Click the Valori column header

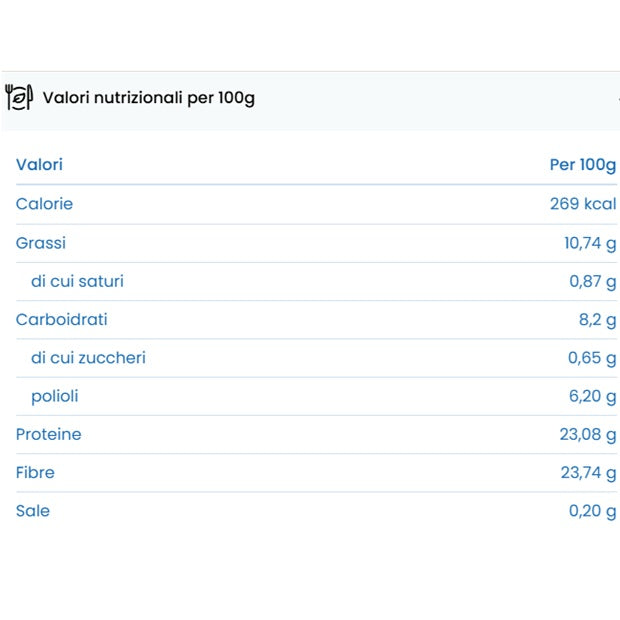click(39, 165)
